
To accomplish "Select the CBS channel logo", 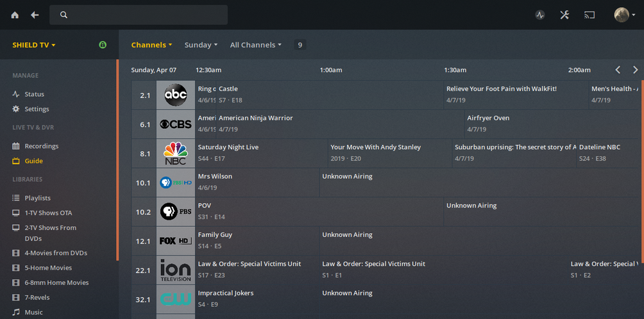I will 176,124.
